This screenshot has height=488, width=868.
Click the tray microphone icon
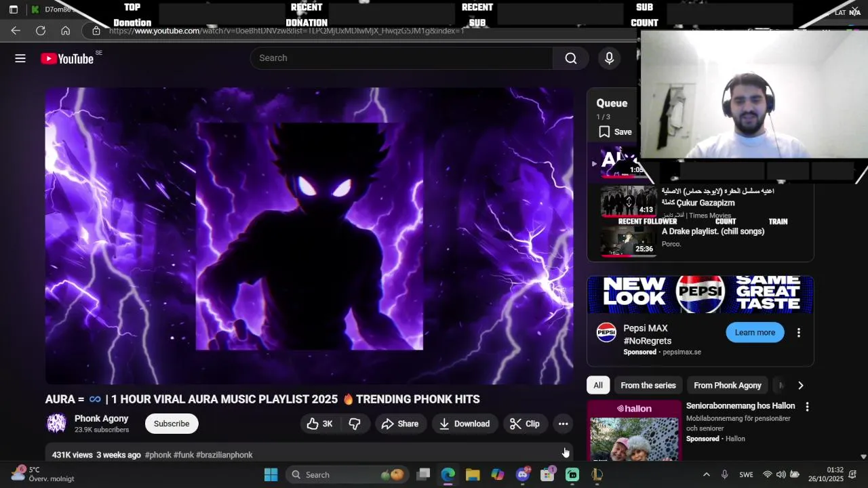coord(725,474)
